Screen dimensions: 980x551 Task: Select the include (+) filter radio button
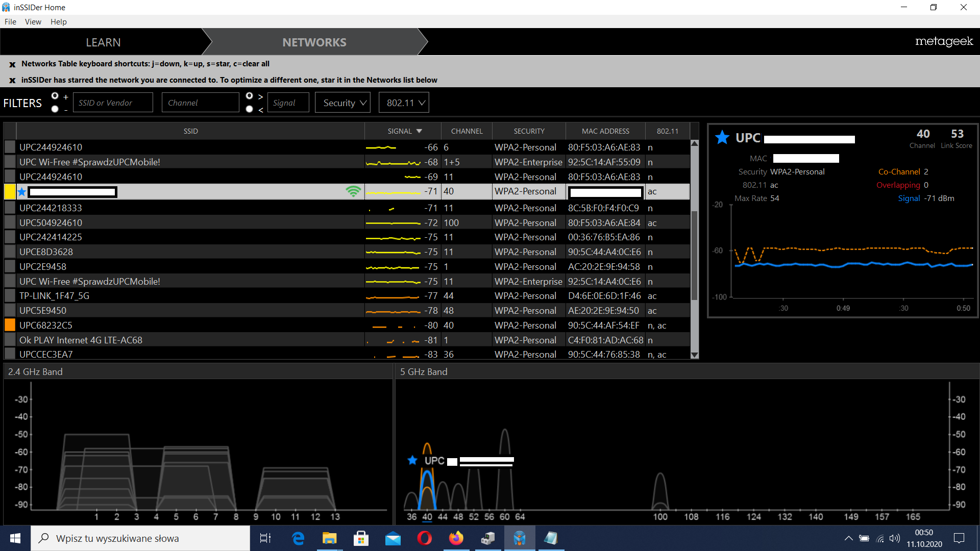(55, 96)
